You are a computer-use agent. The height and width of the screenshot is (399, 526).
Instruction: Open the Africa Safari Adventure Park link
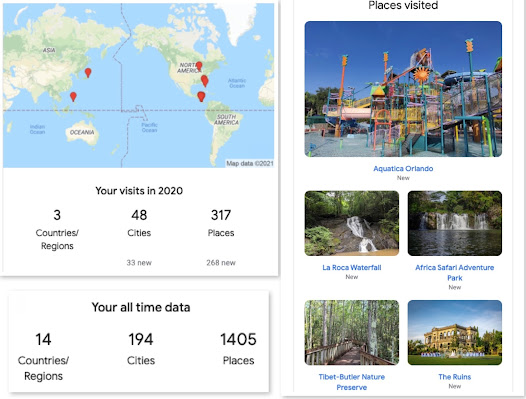coord(455,272)
